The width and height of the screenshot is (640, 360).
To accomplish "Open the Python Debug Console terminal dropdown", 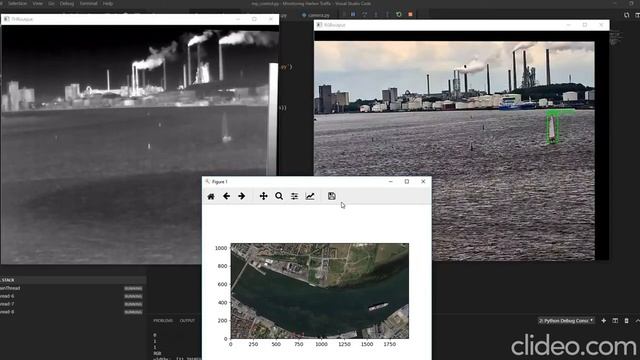I will 566,321.
